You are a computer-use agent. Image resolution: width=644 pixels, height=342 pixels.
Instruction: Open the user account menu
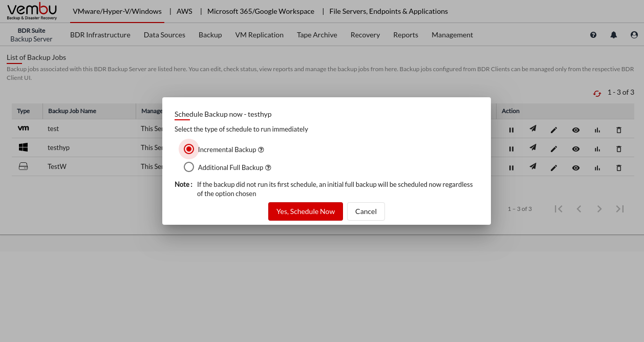(x=634, y=35)
